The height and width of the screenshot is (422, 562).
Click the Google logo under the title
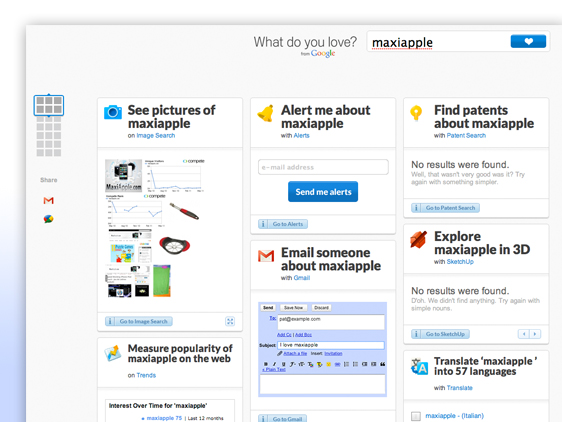click(x=323, y=53)
